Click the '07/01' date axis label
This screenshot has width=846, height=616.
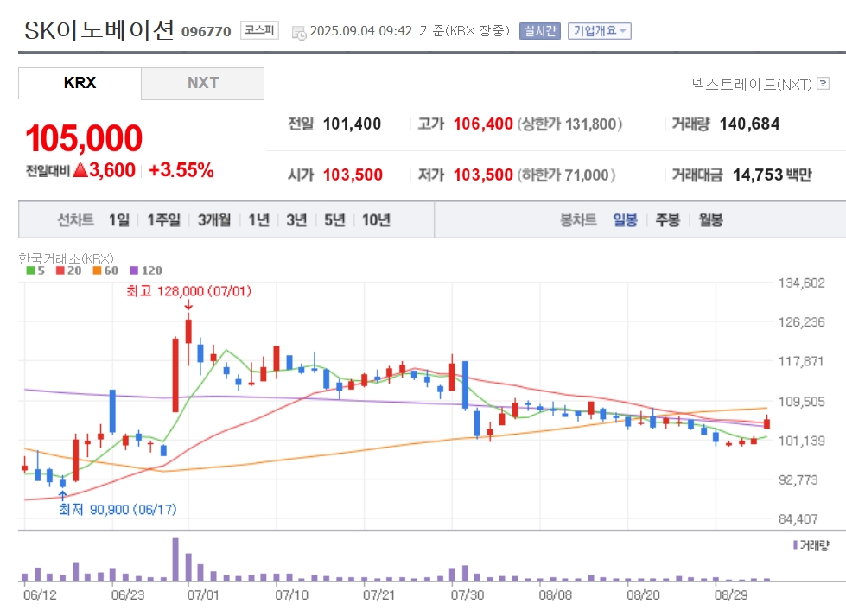point(203,595)
